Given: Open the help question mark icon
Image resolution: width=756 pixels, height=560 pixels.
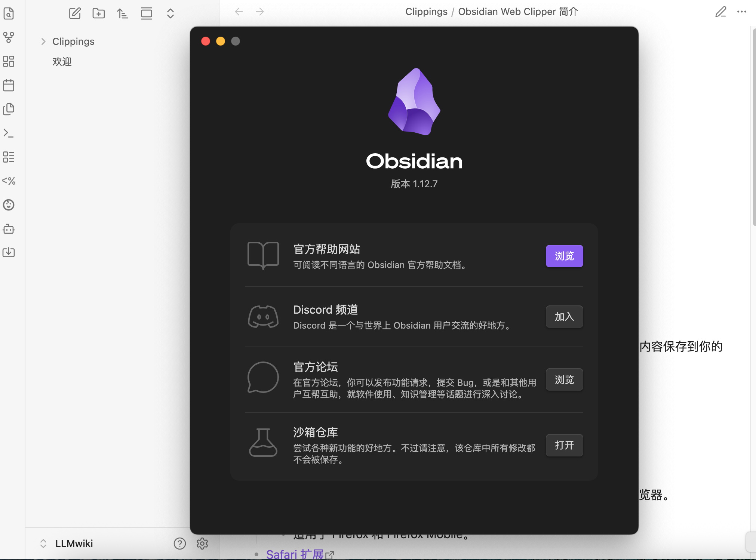Looking at the screenshot, I should click(x=179, y=543).
